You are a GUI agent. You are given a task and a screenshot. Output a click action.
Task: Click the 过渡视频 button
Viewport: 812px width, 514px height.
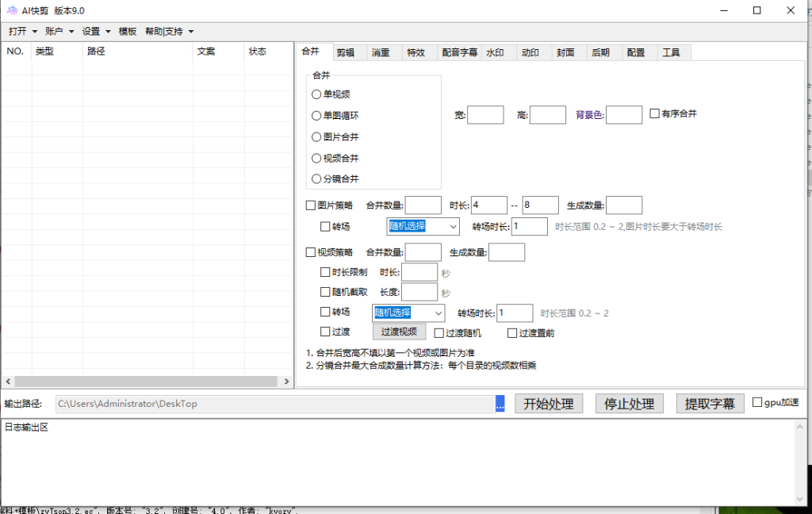coord(399,332)
